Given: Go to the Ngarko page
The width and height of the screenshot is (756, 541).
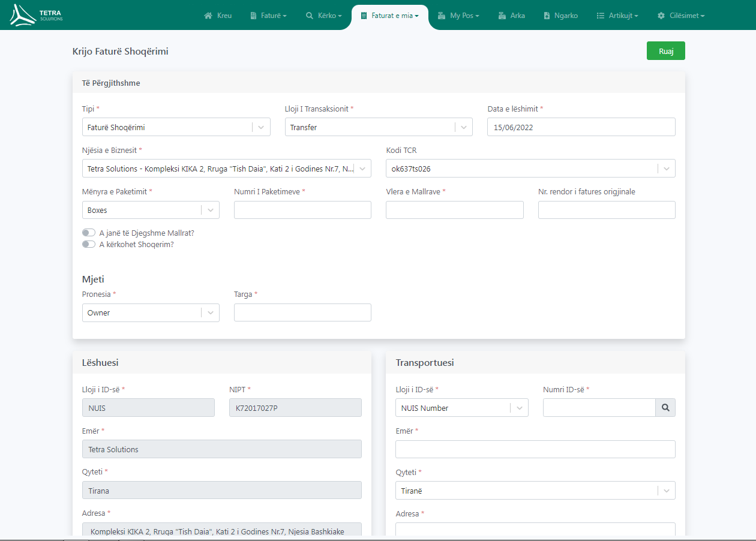Looking at the screenshot, I should click(x=560, y=16).
